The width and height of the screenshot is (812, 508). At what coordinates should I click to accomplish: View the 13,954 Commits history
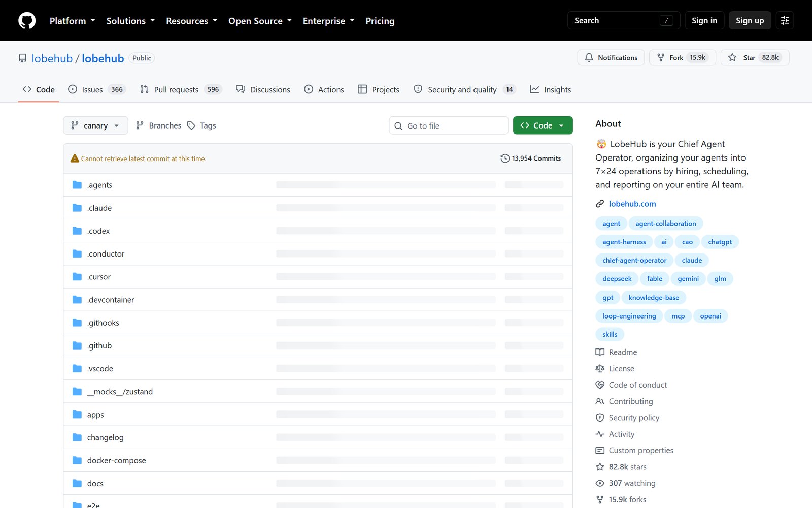click(x=531, y=158)
